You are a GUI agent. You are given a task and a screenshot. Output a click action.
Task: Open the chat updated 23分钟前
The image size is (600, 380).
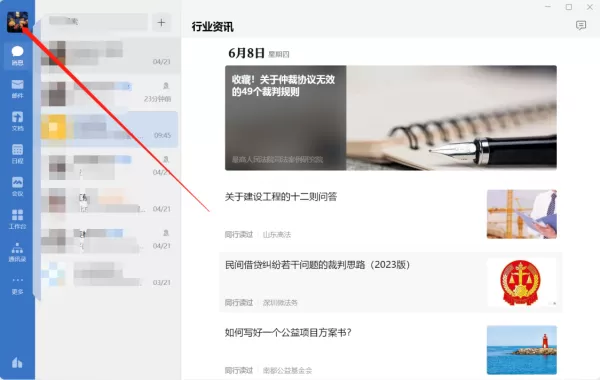pos(109,93)
